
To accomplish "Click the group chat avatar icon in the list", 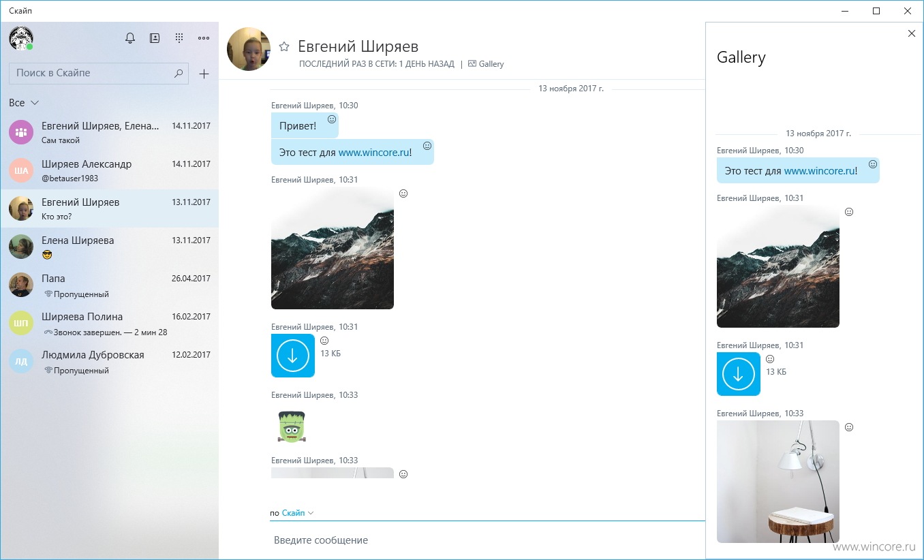I will pyautogui.click(x=21, y=132).
